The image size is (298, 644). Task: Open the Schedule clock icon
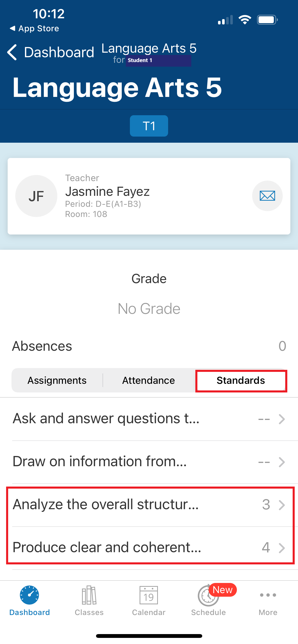coord(208,596)
